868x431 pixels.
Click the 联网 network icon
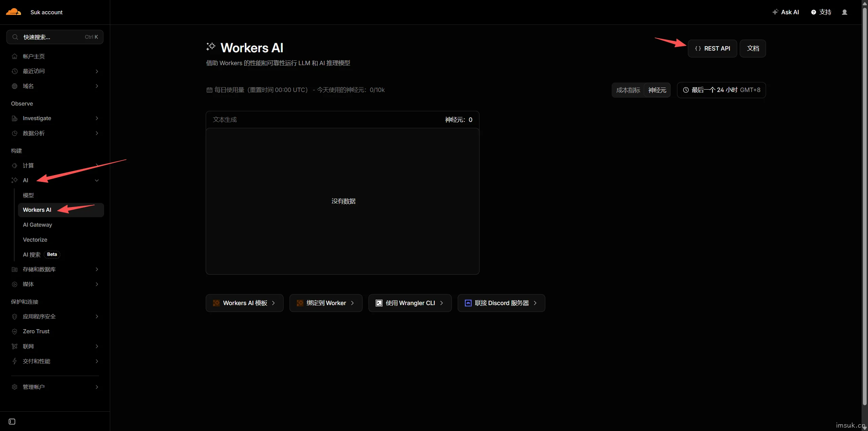pyautogui.click(x=15, y=346)
